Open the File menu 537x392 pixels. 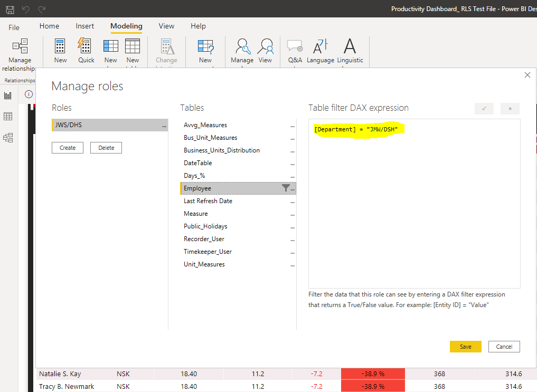click(14, 27)
